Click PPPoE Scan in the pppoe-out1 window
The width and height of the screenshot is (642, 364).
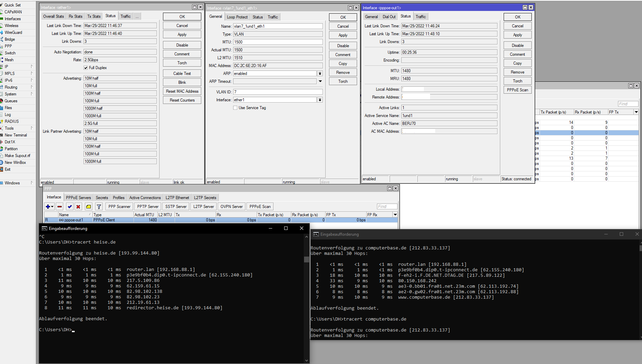518,90
